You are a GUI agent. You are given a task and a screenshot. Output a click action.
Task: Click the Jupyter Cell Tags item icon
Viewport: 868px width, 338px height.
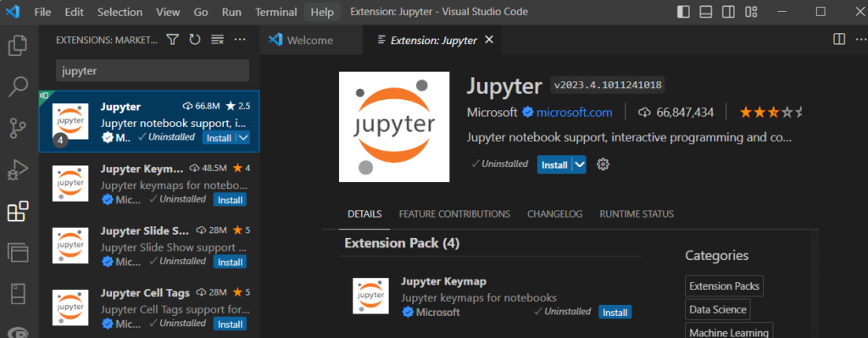pos(70,308)
